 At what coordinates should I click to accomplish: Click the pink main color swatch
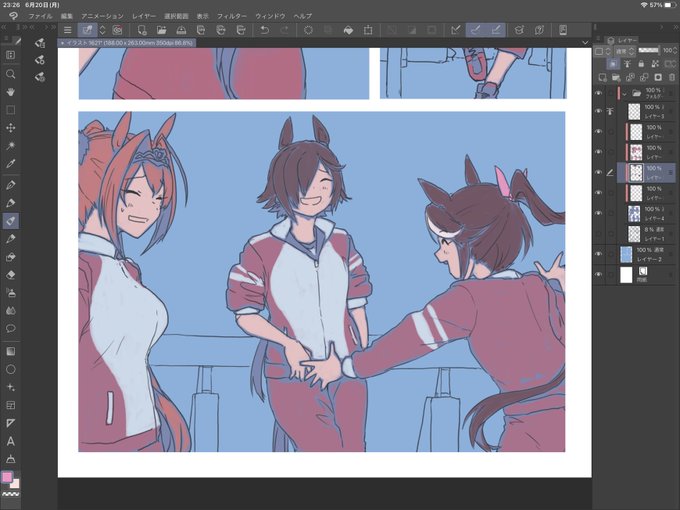click(x=7, y=477)
